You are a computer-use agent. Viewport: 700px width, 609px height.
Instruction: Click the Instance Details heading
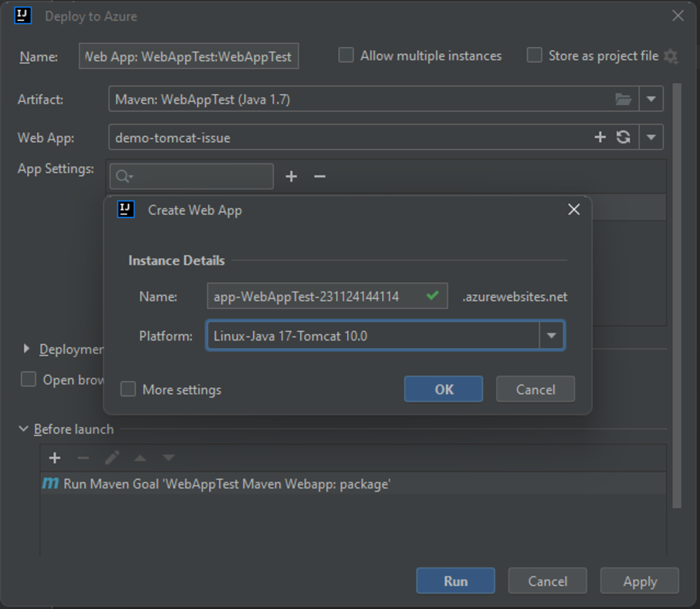tap(176, 260)
